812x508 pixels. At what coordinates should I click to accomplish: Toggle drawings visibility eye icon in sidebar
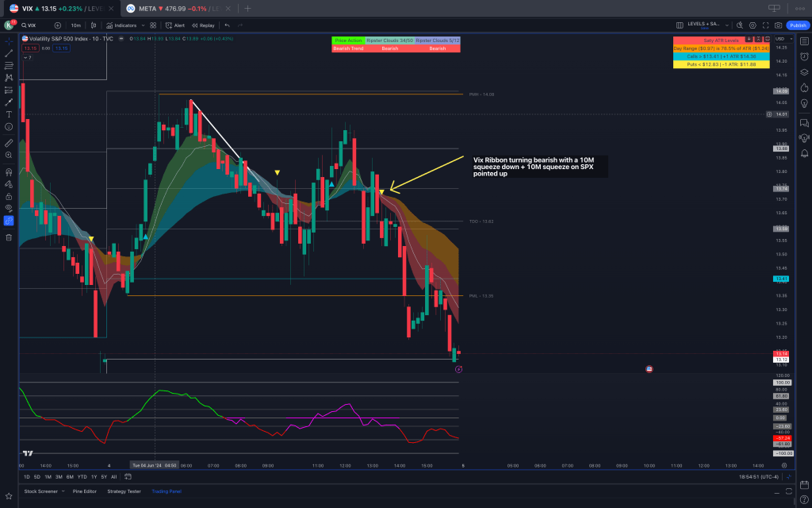[9, 208]
